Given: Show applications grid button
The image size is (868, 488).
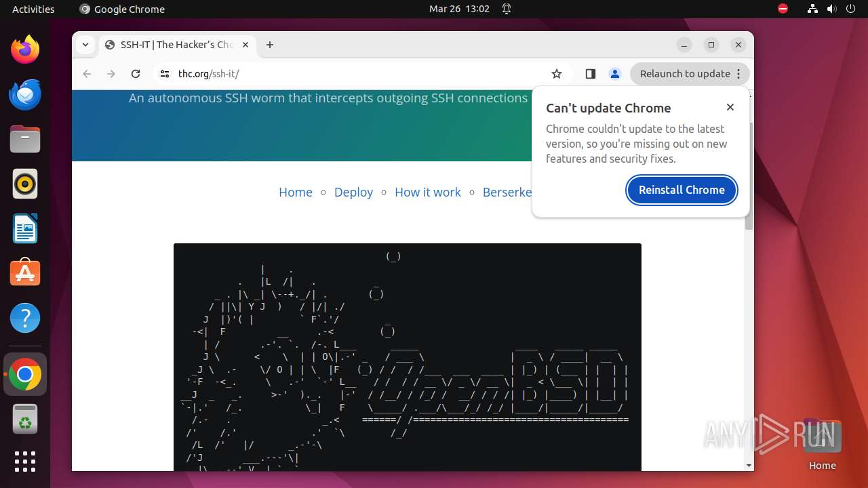Looking at the screenshot, I should 25,462.
